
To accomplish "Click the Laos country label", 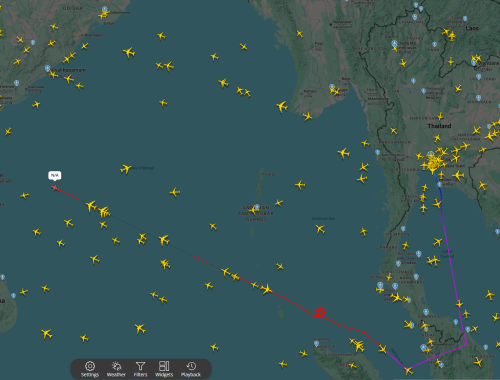I will [472, 28].
